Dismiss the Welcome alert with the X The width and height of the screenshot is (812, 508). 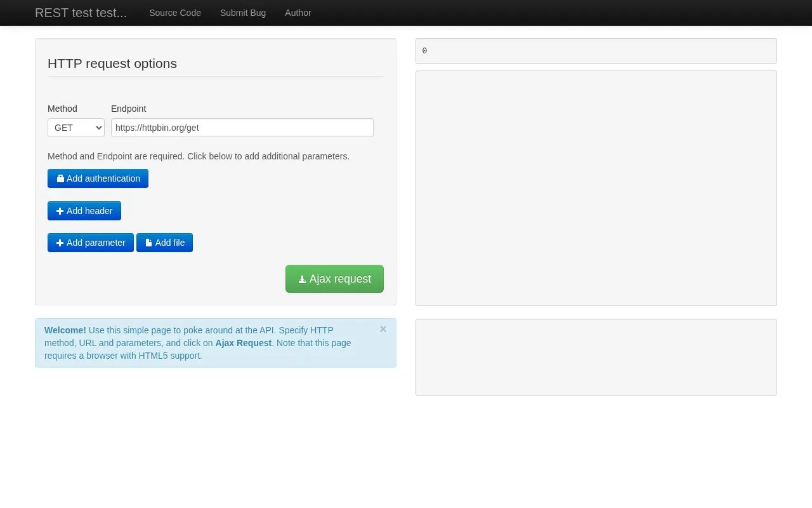[383, 329]
